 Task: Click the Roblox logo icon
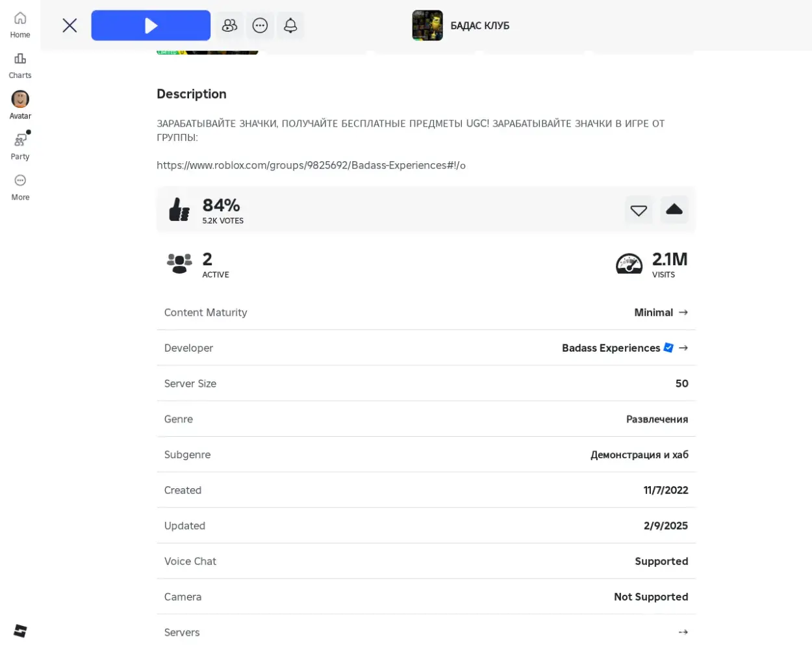pos(20,630)
